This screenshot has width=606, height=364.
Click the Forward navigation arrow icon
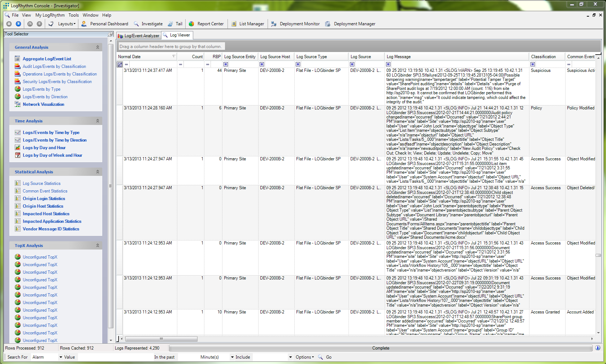tap(39, 24)
